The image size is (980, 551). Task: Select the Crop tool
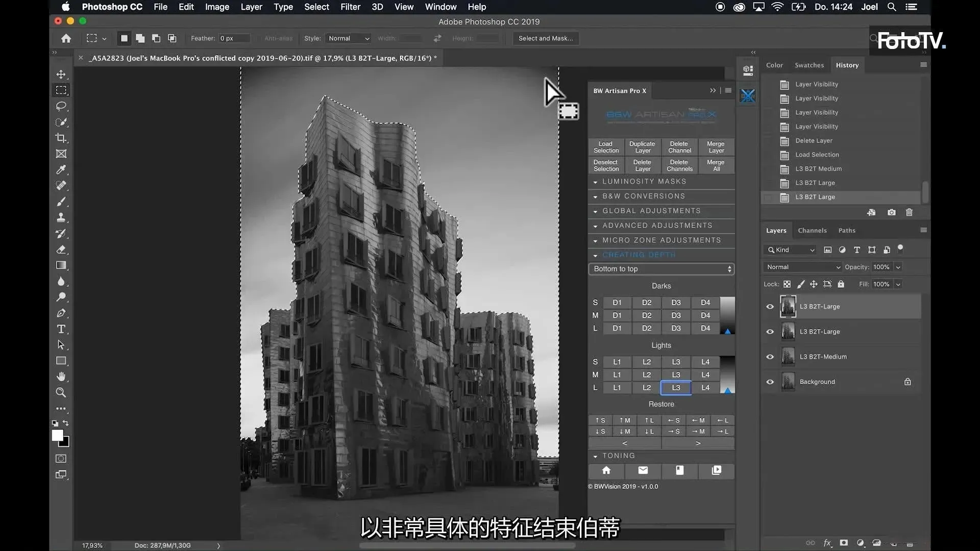click(x=61, y=138)
